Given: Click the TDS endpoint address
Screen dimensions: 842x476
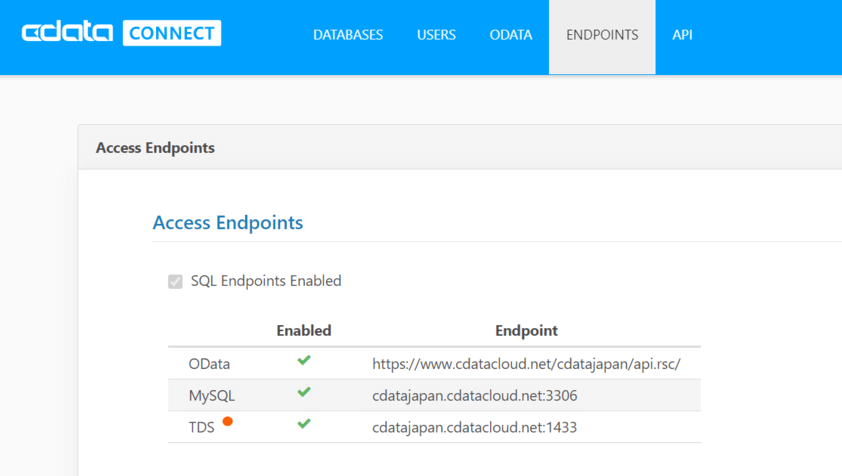Looking at the screenshot, I should (x=474, y=428).
